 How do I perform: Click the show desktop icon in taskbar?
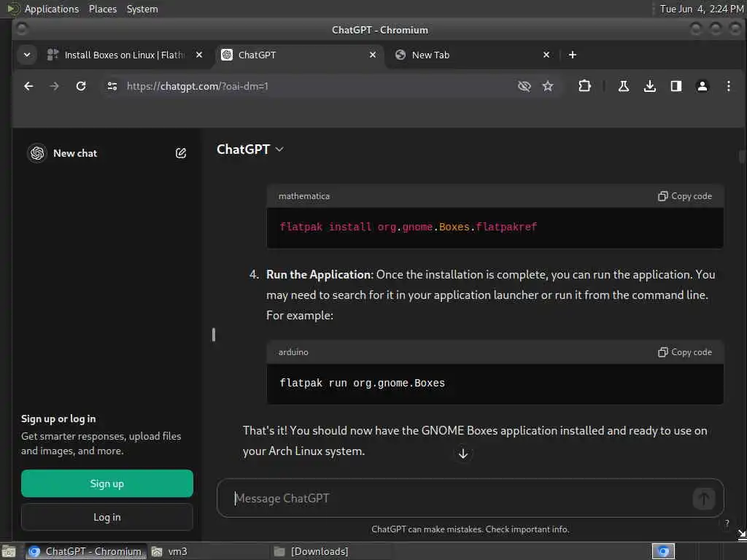pos(9,552)
